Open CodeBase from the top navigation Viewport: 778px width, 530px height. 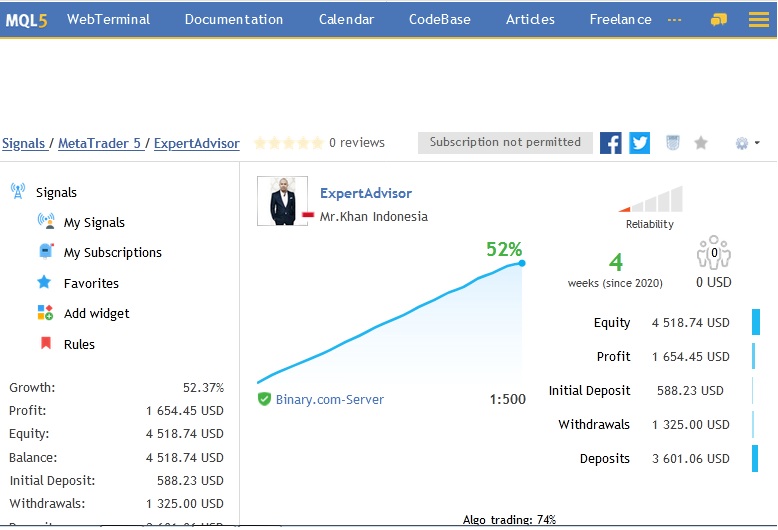click(x=440, y=19)
